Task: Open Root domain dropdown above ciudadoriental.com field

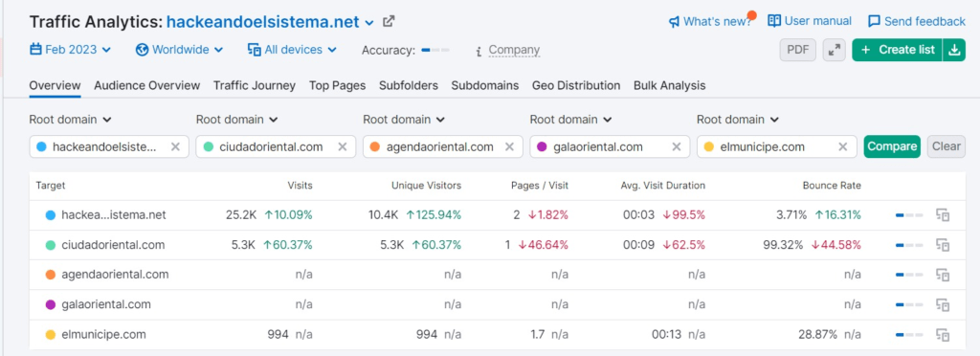Action: (237, 120)
